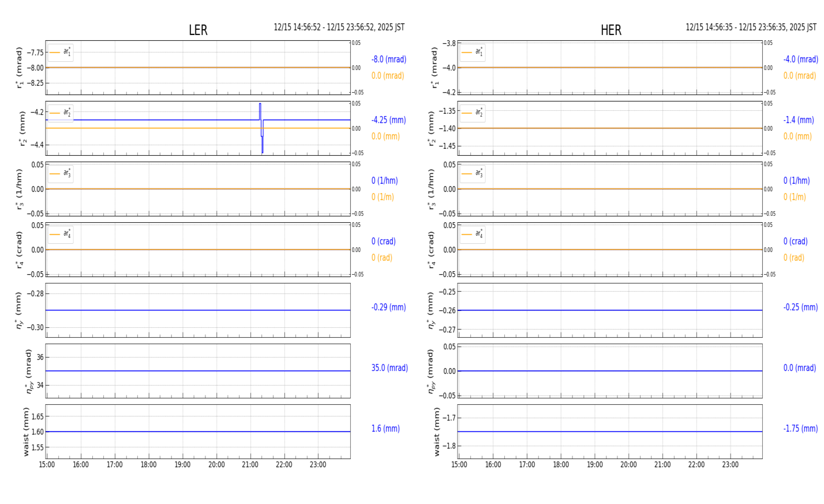This screenshot has width=824, height=504.
Task: Click the LER waist (mm) axis label
Action: (x=26, y=432)
